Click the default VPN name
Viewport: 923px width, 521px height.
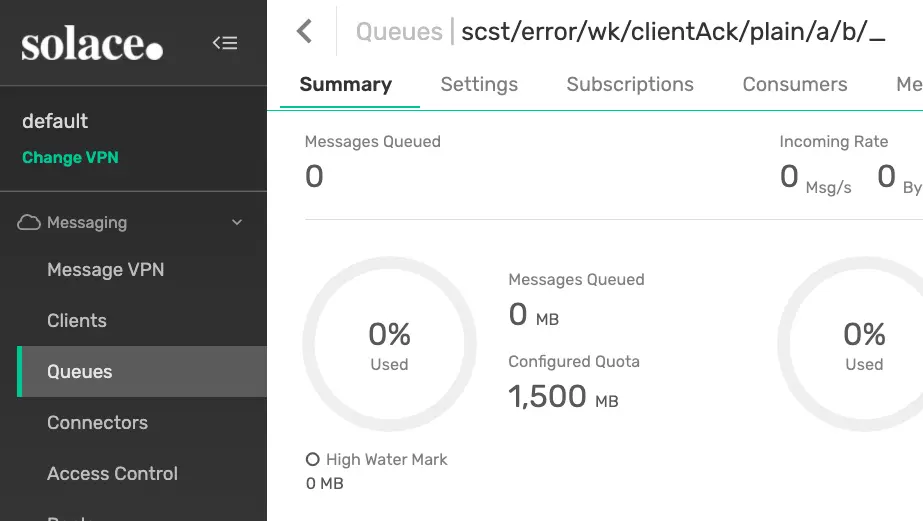55,121
